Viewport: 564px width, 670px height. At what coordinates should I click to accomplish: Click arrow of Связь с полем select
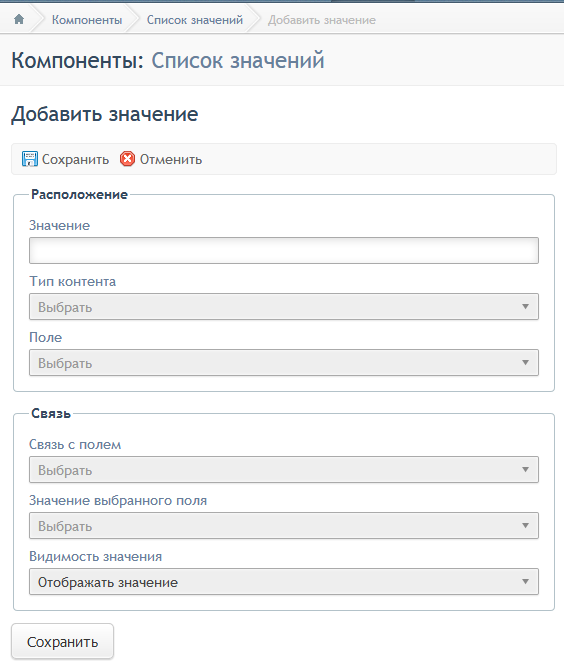click(526, 470)
